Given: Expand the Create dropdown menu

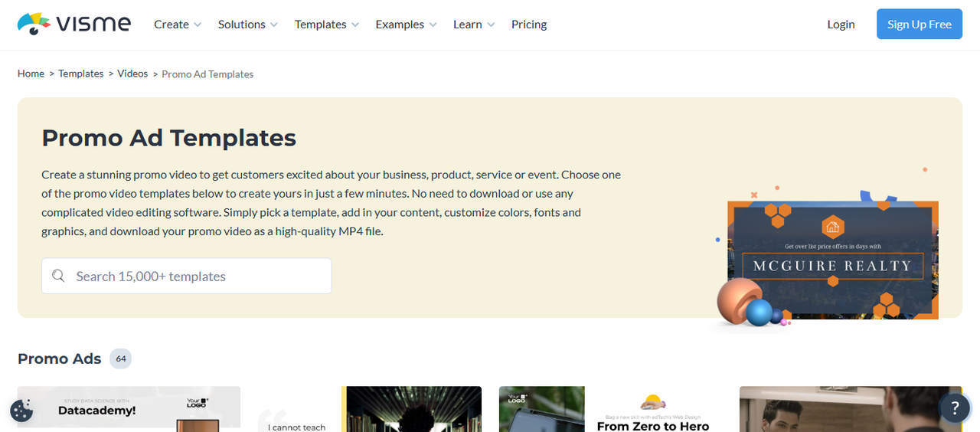Looking at the screenshot, I should point(177,25).
